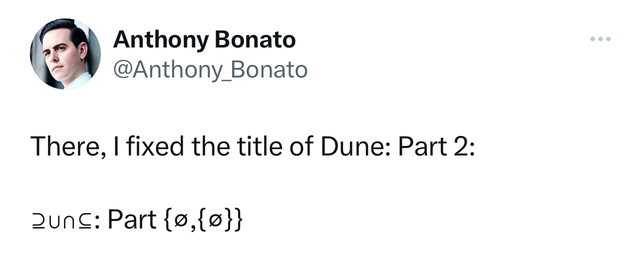
Task: Open the tweet's three-dot more options menu
Action: tap(600, 39)
